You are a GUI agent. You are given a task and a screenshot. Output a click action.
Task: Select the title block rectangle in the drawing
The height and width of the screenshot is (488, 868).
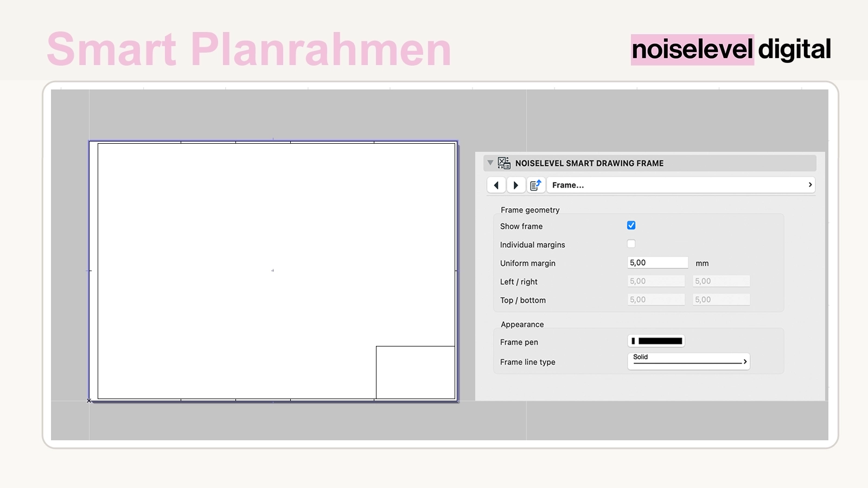pos(416,373)
